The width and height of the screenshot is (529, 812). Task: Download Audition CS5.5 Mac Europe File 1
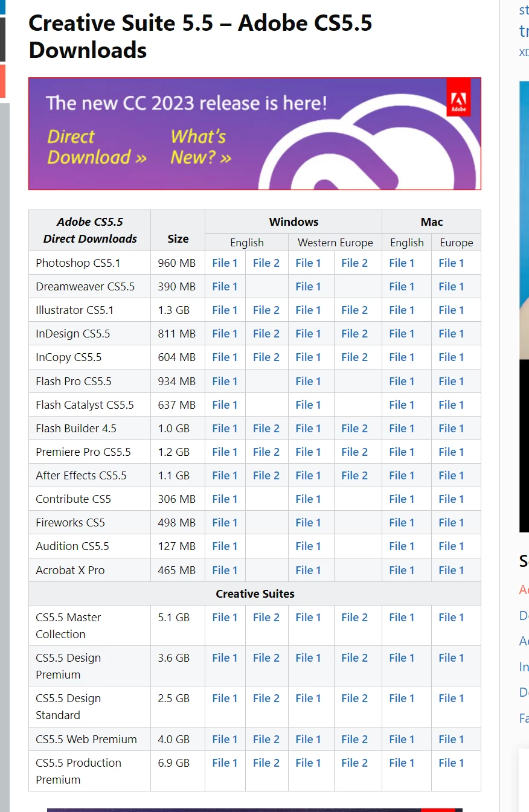tap(451, 546)
